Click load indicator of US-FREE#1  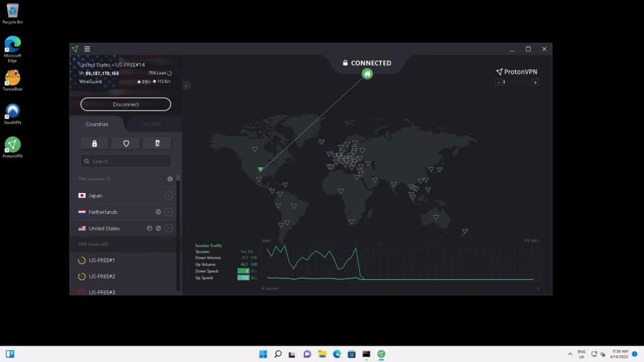(82, 260)
